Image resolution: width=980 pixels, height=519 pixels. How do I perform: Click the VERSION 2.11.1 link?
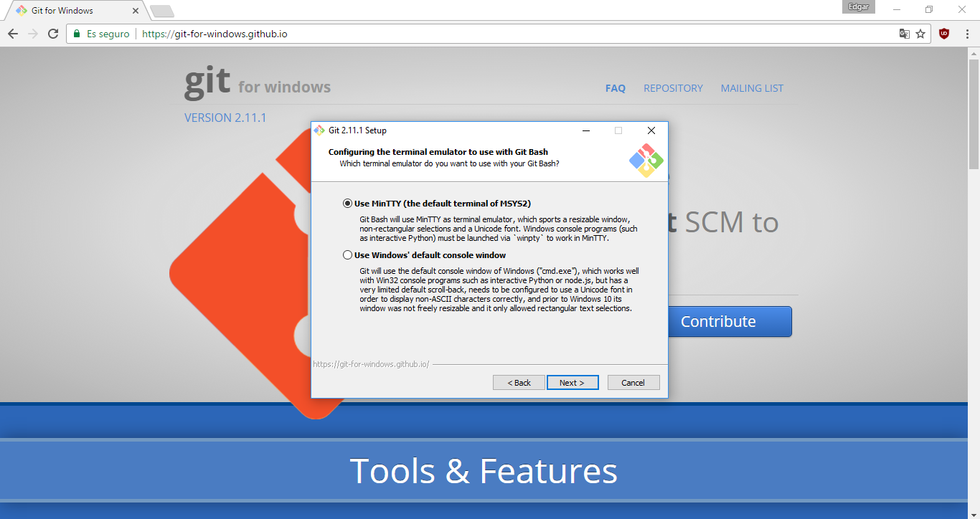225,118
